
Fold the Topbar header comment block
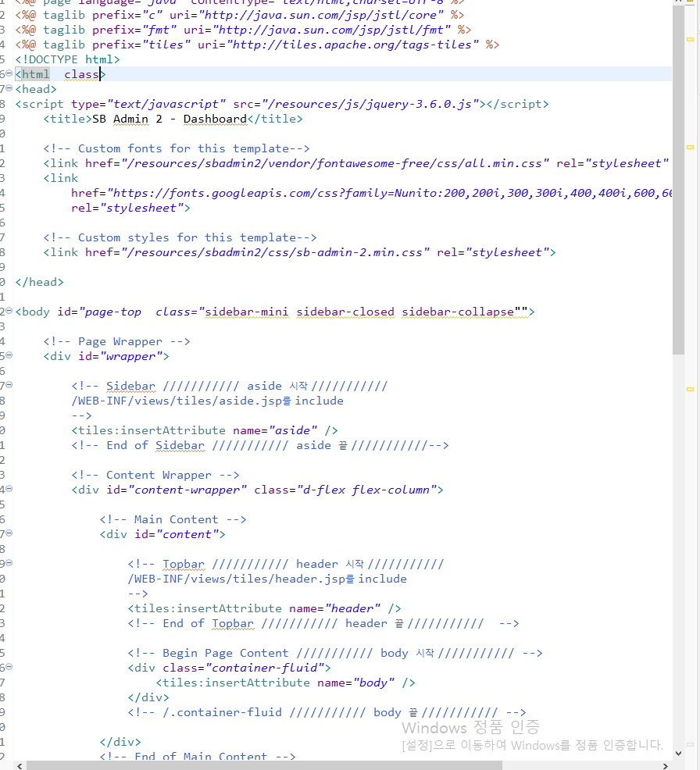click(9, 563)
